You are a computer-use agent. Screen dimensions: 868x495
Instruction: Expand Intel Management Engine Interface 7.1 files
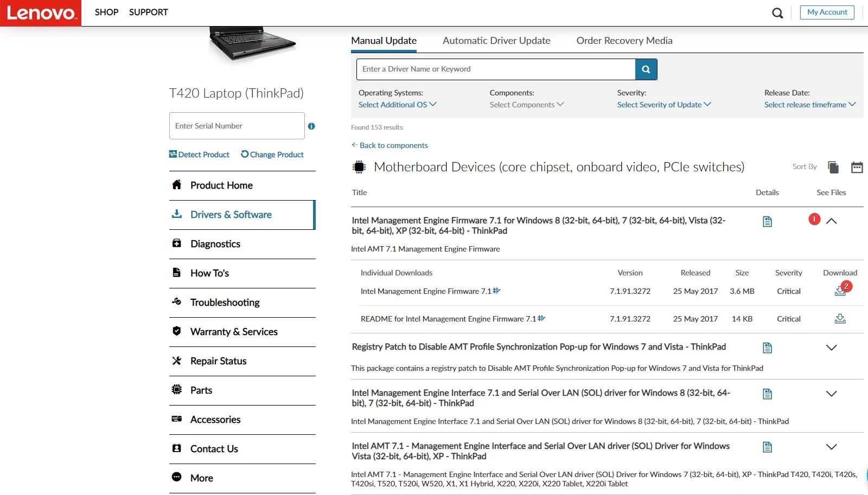831,394
